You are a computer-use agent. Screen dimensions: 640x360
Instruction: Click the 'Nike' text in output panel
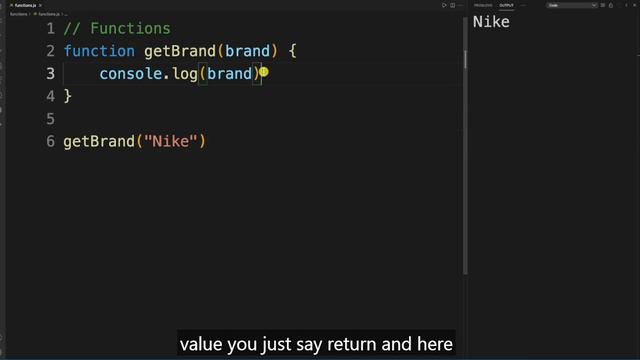click(x=491, y=22)
